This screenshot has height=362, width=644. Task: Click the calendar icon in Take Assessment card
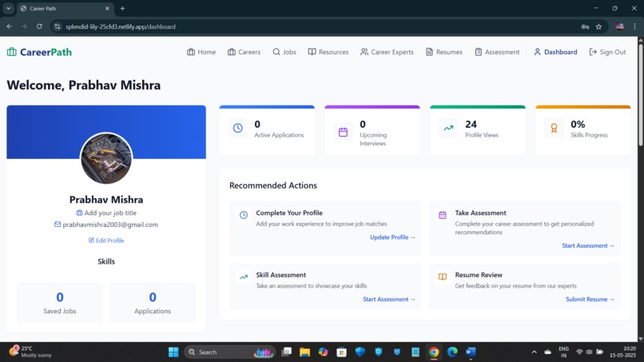[443, 215]
